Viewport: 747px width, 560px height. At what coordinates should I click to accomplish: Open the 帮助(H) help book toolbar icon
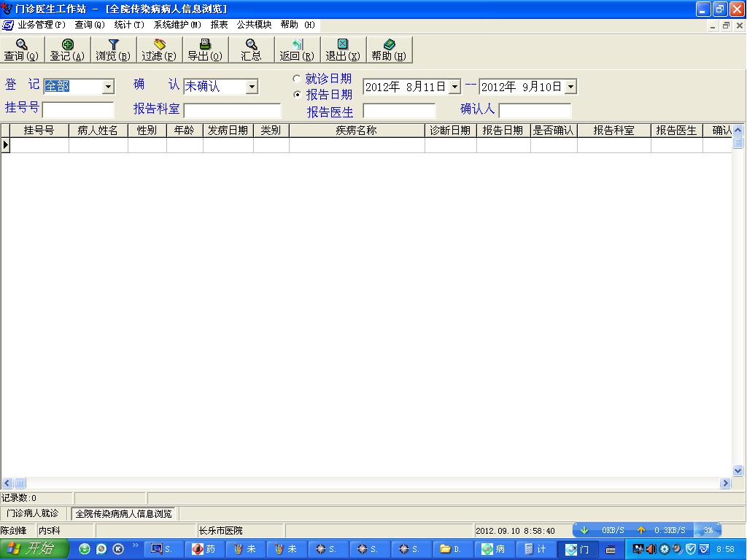point(389,50)
